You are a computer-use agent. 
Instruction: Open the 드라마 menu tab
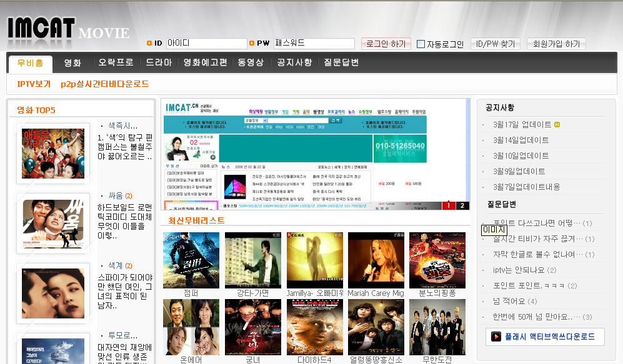pyautogui.click(x=159, y=62)
